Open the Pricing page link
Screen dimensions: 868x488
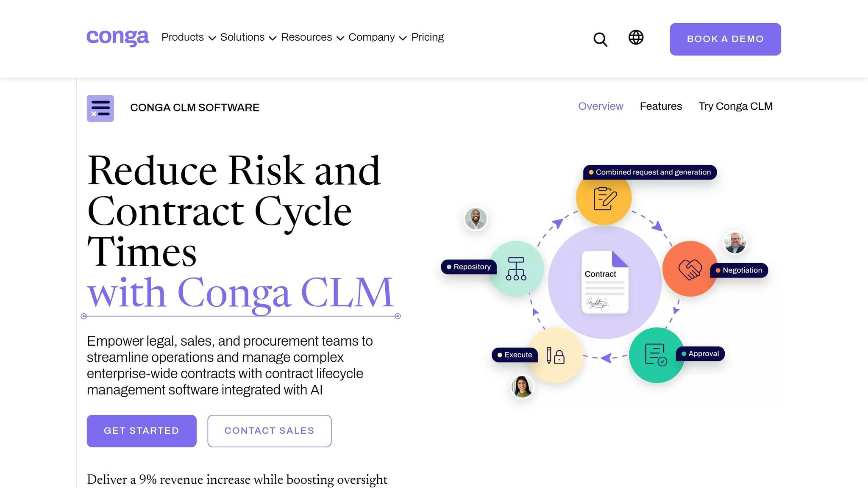coord(427,37)
